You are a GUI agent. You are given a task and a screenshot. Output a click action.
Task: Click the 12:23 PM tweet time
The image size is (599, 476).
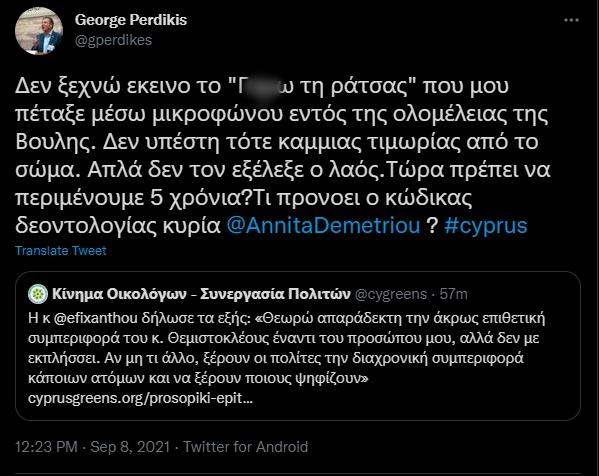(46, 447)
